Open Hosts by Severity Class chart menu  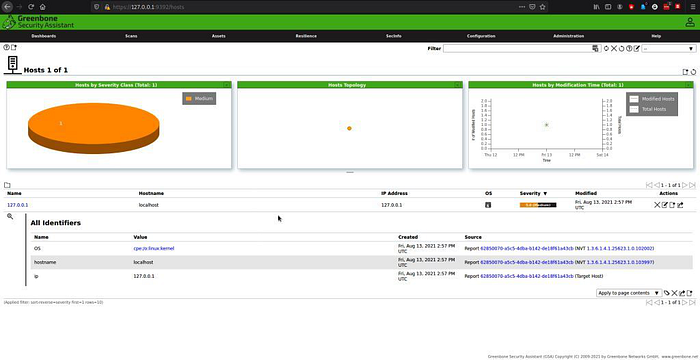[226, 84]
